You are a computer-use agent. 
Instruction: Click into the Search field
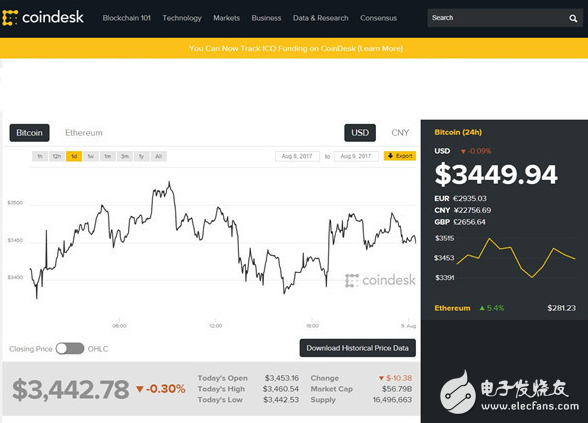click(x=497, y=18)
